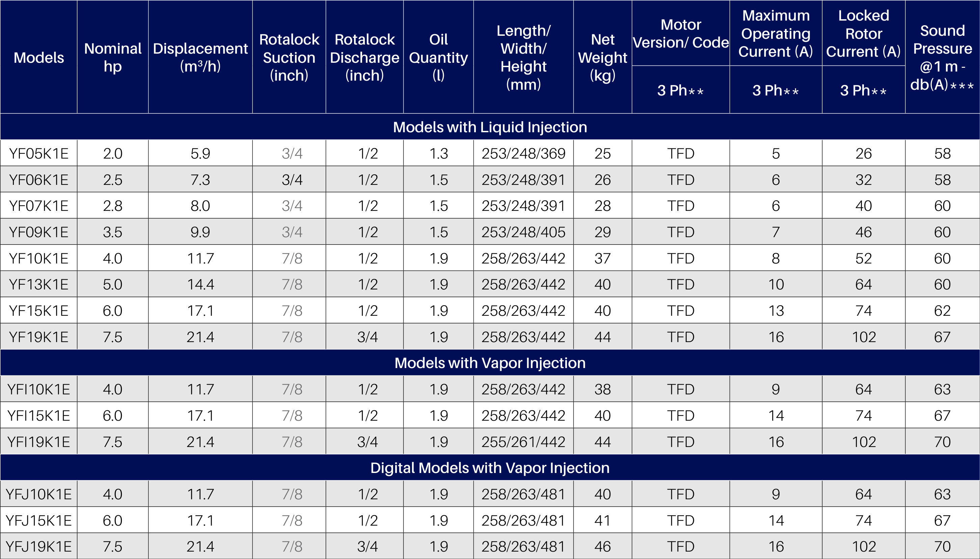Select Digital Models with Vapor Injection heading
This screenshot has height=559, width=980.
490,468
